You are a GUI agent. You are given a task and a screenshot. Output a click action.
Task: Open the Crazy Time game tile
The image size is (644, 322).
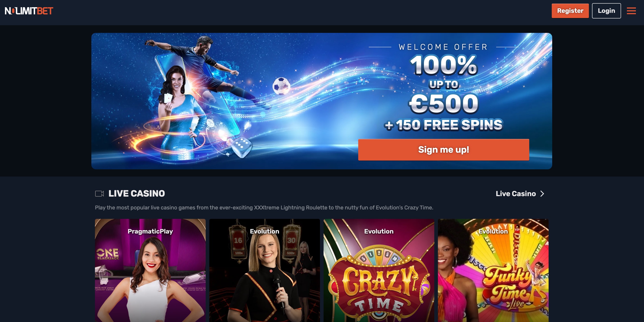point(379,270)
